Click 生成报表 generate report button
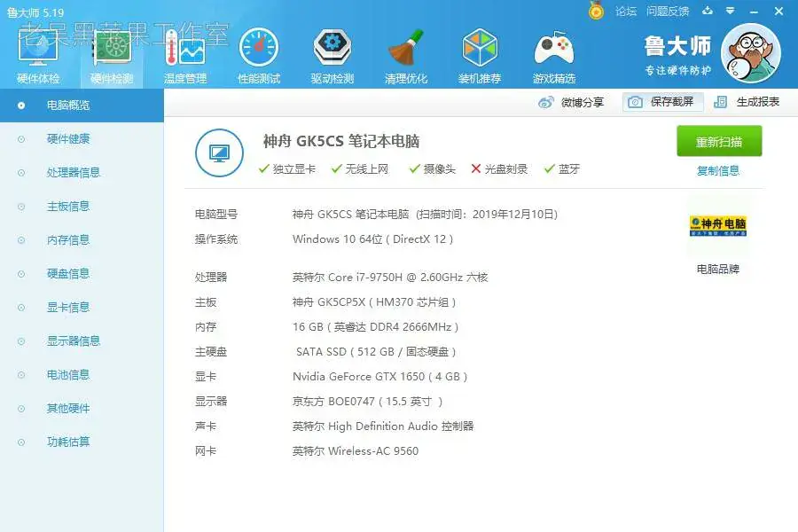 coord(747,102)
